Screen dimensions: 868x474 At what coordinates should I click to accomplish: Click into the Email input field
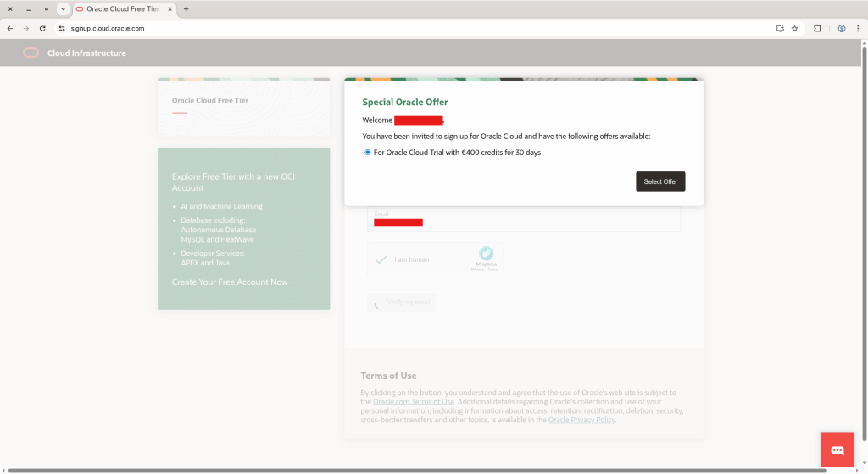[524, 220]
